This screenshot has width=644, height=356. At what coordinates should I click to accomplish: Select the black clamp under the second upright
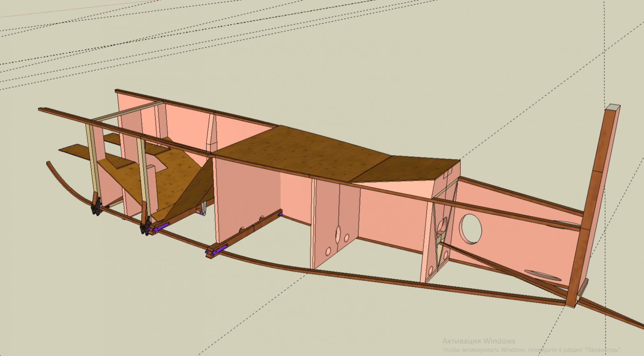coord(145,228)
